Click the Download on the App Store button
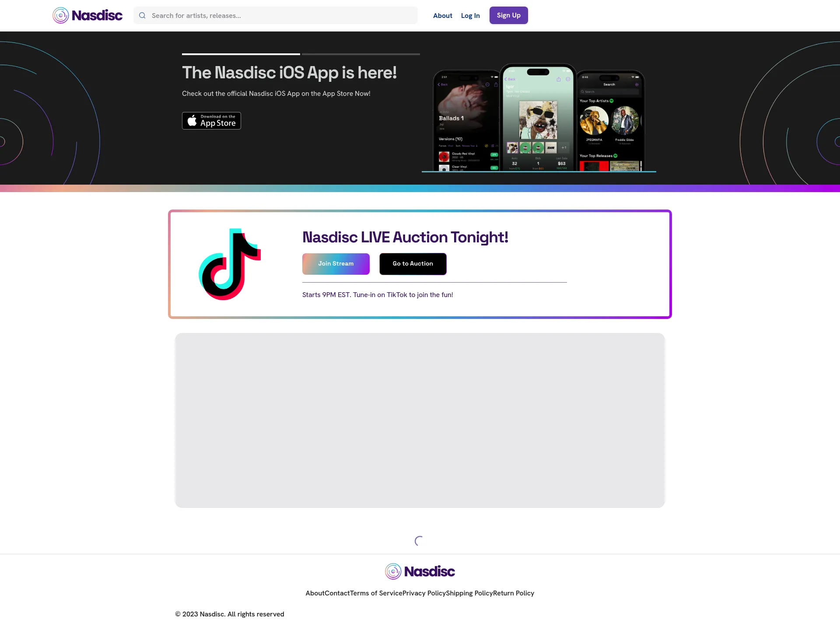 click(211, 120)
